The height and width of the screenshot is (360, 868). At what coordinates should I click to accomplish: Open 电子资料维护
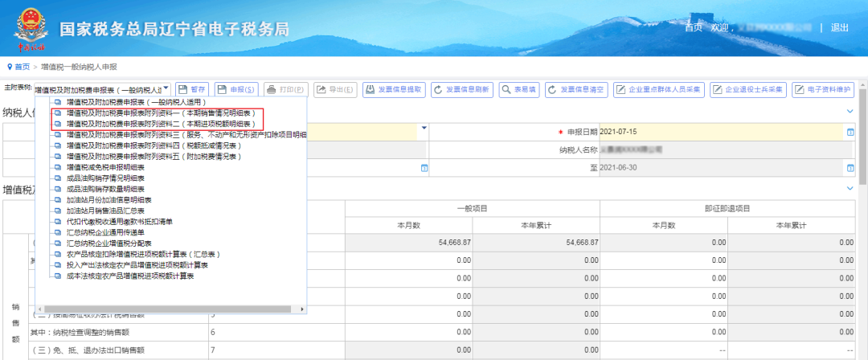point(823,90)
